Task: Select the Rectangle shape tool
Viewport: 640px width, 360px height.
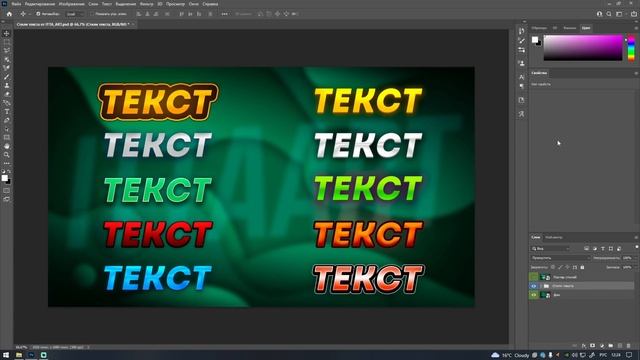Action: tap(7, 138)
